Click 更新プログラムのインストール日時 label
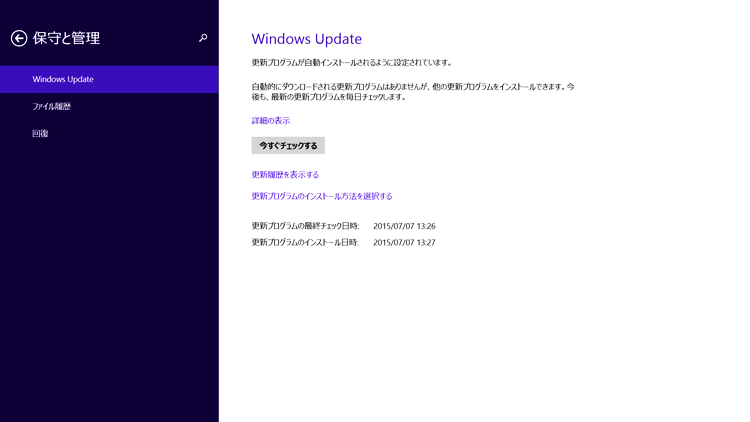The image size is (750, 422). (x=305, y=243)
